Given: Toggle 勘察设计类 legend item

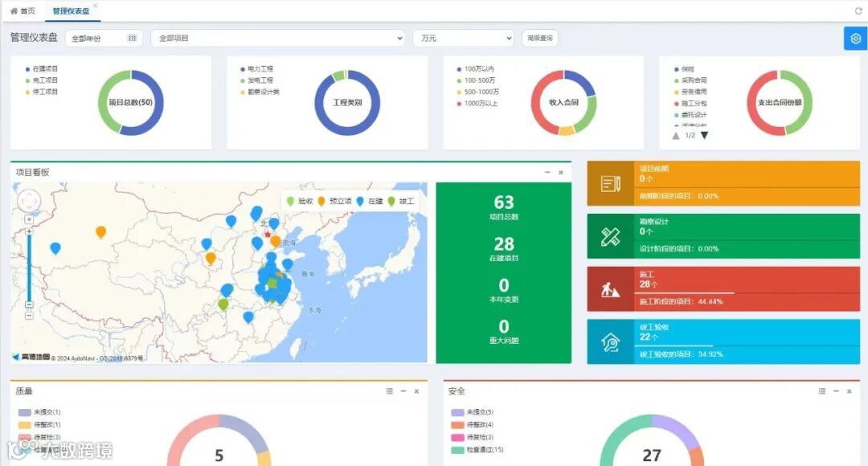Looking at the screenshot, I should 260,92.
